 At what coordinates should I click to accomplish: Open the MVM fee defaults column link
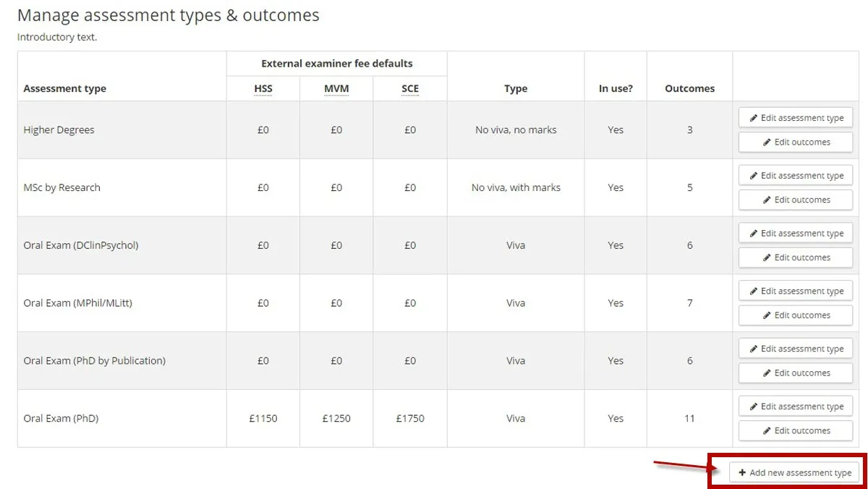tap(336, 88)
